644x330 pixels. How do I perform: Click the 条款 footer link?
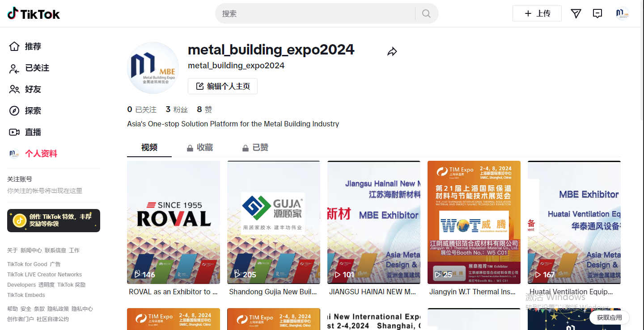tap(39, 309)
